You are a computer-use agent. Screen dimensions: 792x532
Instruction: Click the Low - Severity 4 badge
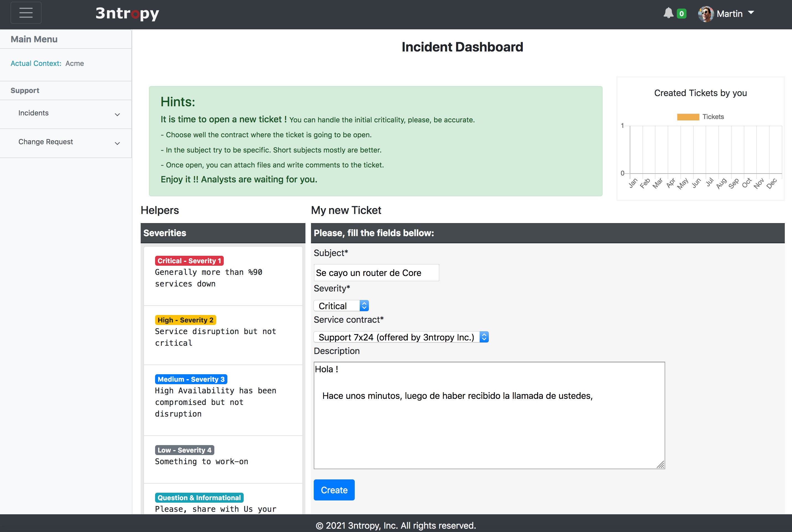[x=184, y=450]
